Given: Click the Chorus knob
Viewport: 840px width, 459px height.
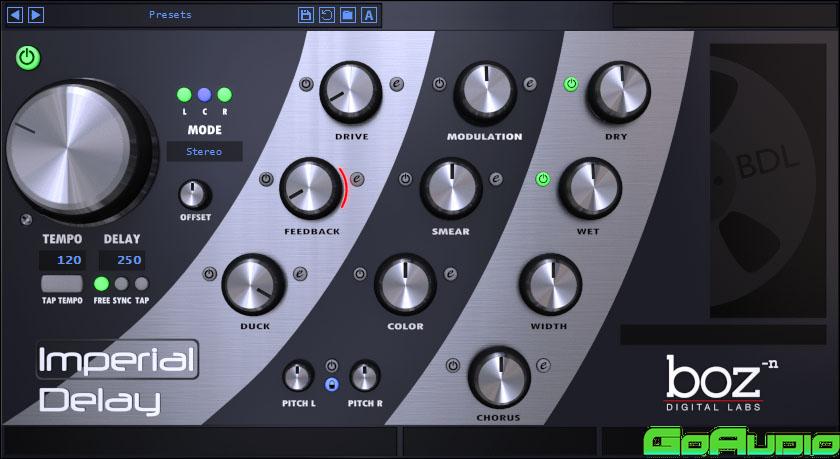Looking at the screenshot, I should pyautogui.click(x=499, y=377).
